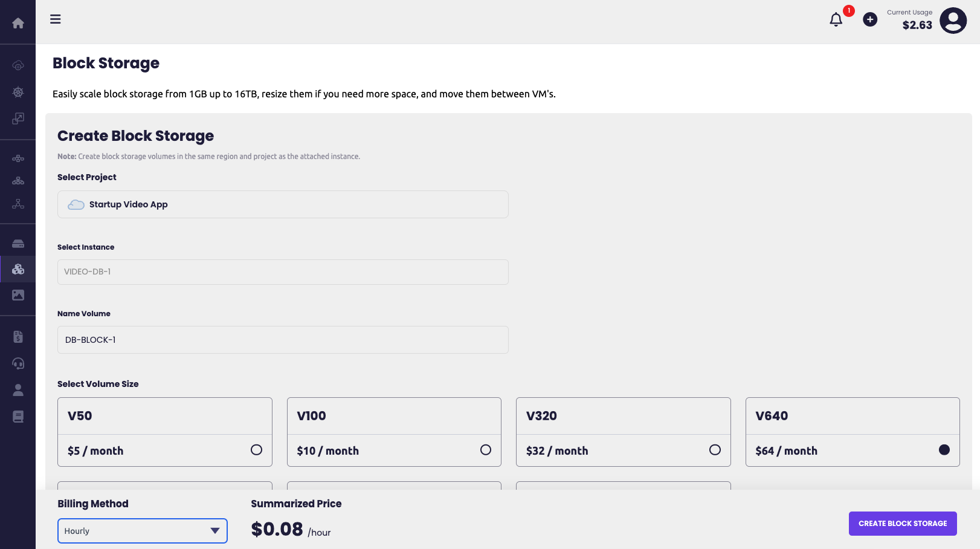This screenshot has width=980, height=549.
Task: Select the V100 $10 per month option
Action: [486, 450]
